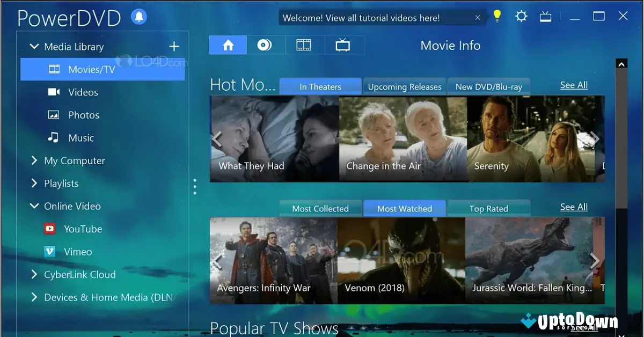Viewport: 644px width, 337px height.
Task: Open YouTube under Online Video
Action: pos(83,229)
